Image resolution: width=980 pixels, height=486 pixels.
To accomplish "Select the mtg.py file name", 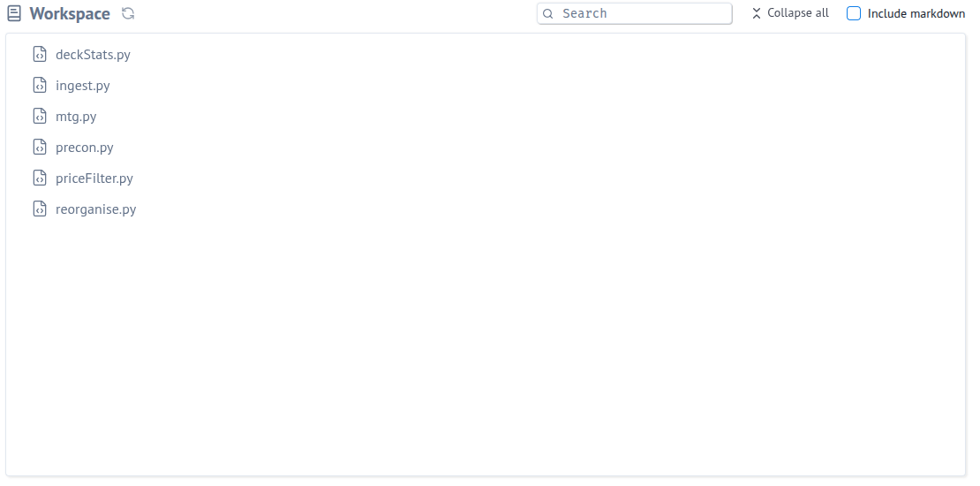I will (x=76, y=117).
